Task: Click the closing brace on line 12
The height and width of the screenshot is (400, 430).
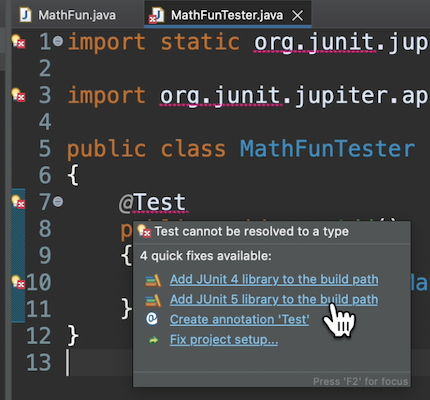Action: (x=73, y=336)
